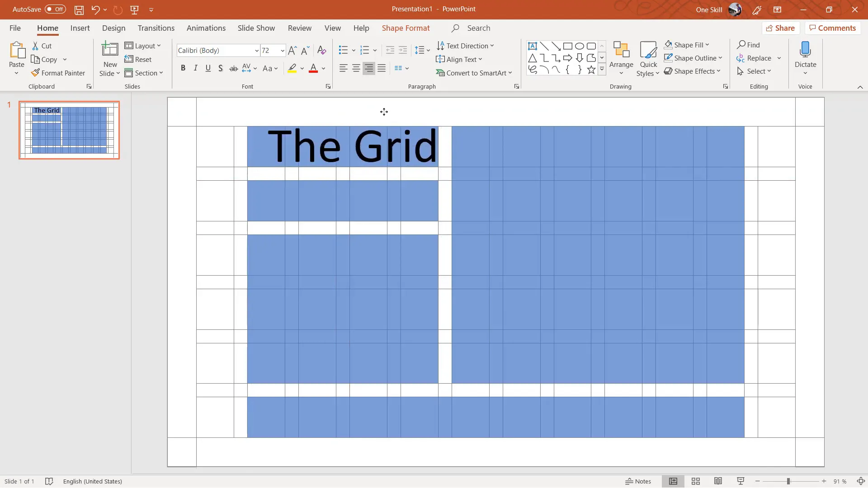Screen dimensions: 868x488
Task: Activate the Format Painter brush
Action: point(58,73)
